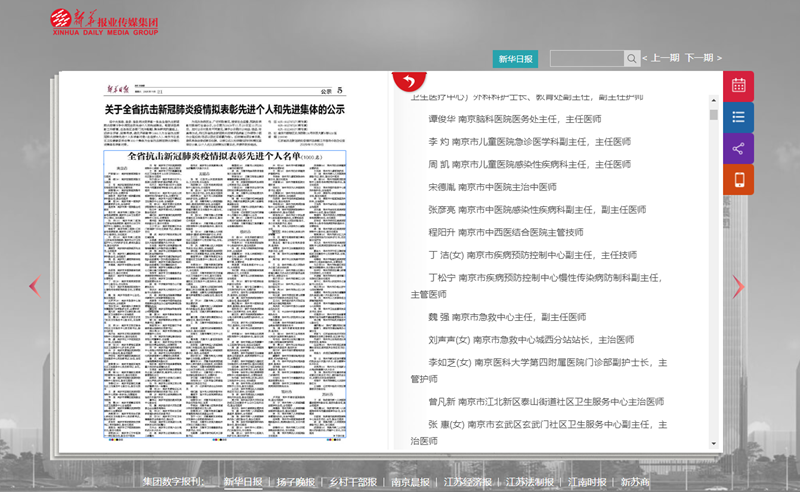Image resolution: width=800 pixels, height=492 pixels.
Task: Open 乡村干部报 in bottom list
Action: 353,482
